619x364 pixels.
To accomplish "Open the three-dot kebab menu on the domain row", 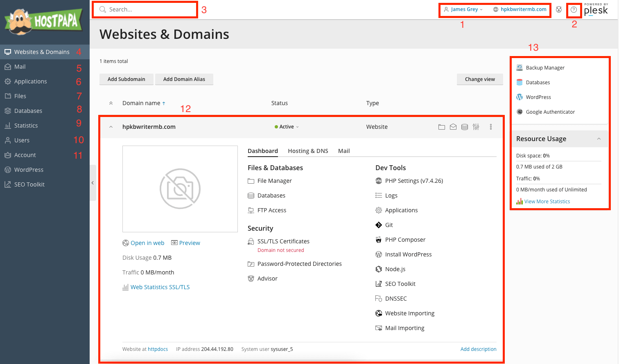I will (491, 127).
